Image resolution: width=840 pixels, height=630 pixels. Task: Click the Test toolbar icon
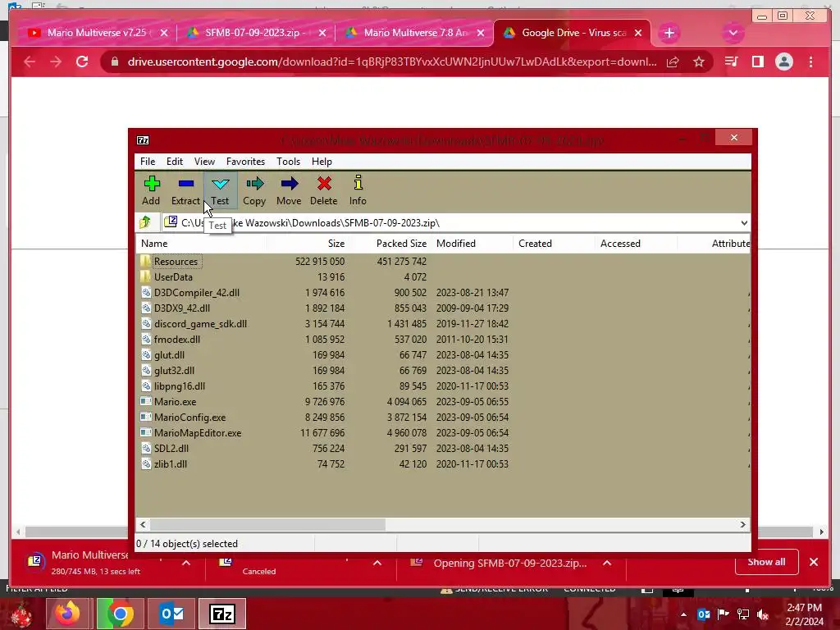point(220,190)
